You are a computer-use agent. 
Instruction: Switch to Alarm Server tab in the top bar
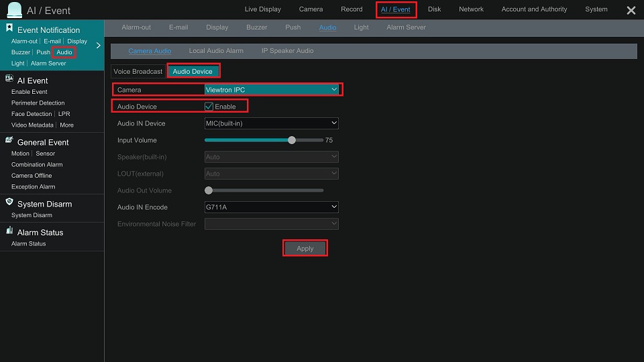(406, 27)
